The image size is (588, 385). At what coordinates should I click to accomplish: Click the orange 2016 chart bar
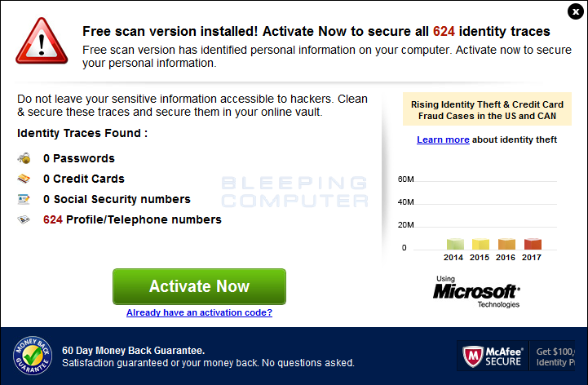506,244
